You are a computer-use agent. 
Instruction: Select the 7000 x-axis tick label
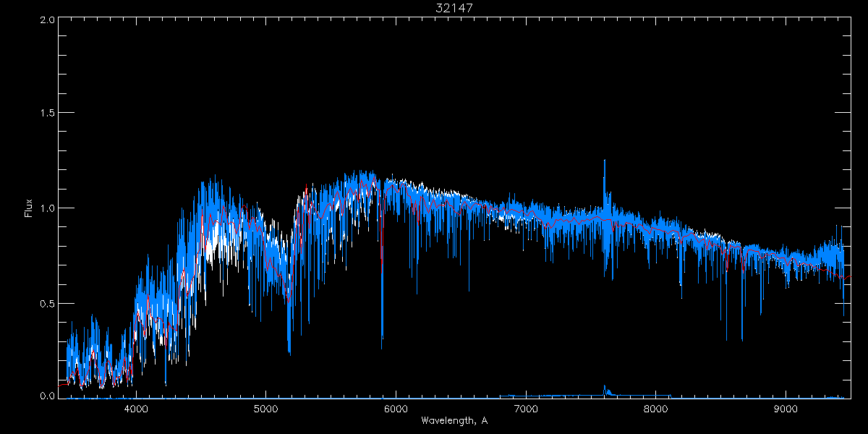(x=526, y=409)
